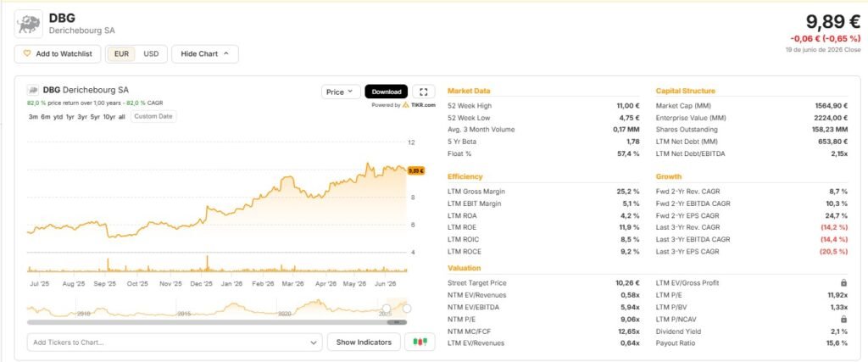This screenshot has height=362, width=868.
Task: Click the Derichebourg bull logo icon
Action: pyautogui.click(x=28, y=25)
